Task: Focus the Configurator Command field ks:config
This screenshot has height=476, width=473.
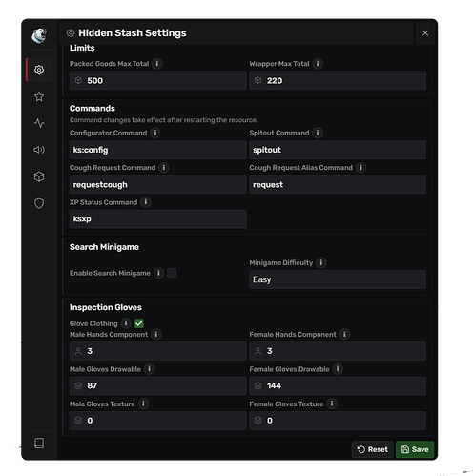Action: tap(158, 150)
